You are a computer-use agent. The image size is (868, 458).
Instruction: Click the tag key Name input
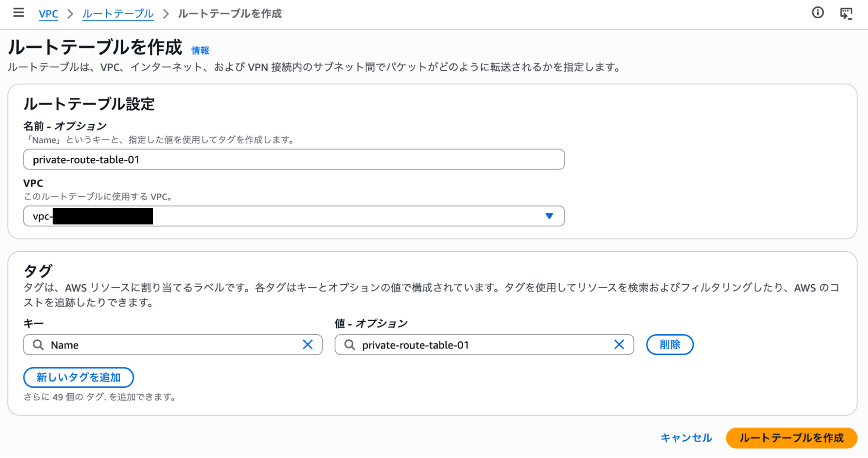pyautogui.click(x=174, y=345)
